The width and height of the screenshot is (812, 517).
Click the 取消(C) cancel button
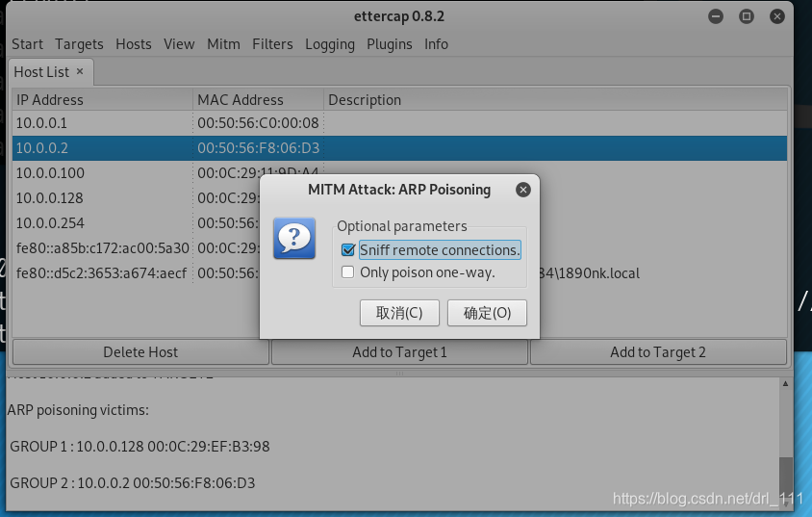click(x=399, y=313)
